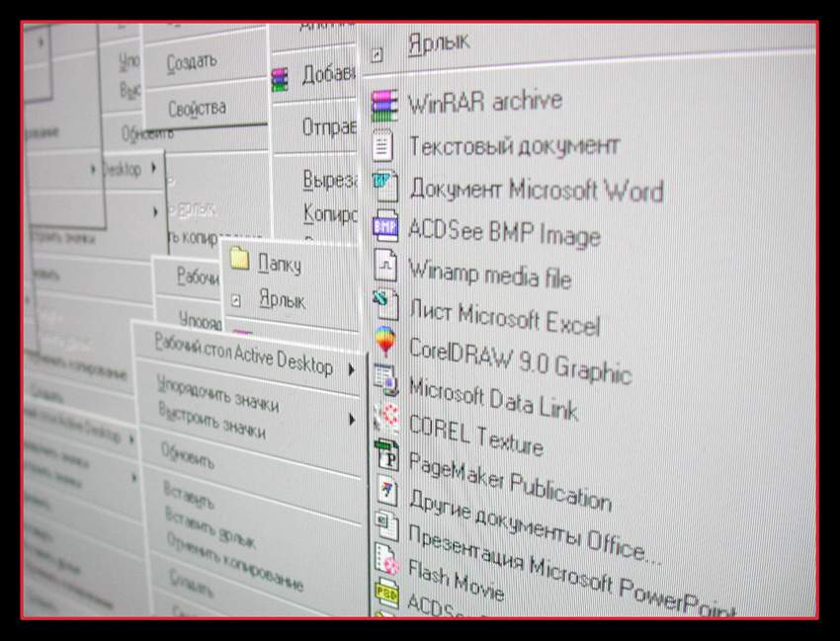Viewport: 840px width, 641px height.
Task: Click the shortcut arrow icon beside Ярлык under Папку
Action: [x=236, y=301]
